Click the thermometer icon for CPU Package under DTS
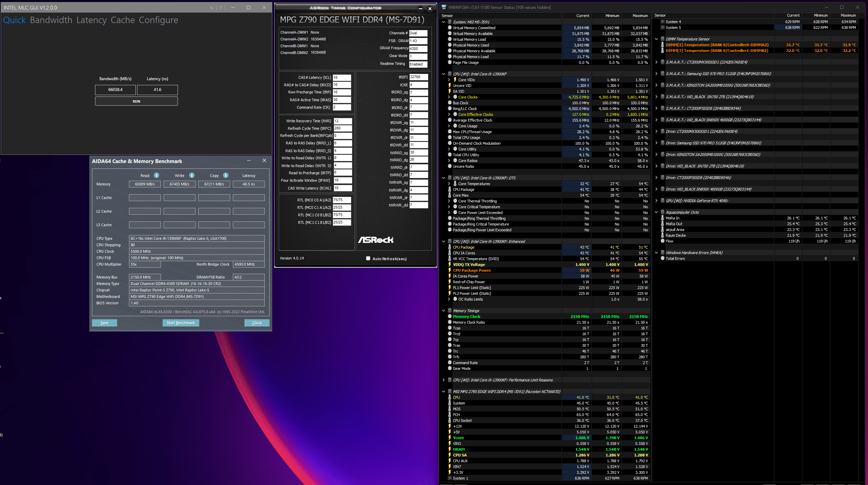This screenshot has width=868, height=485. point(449,190)
